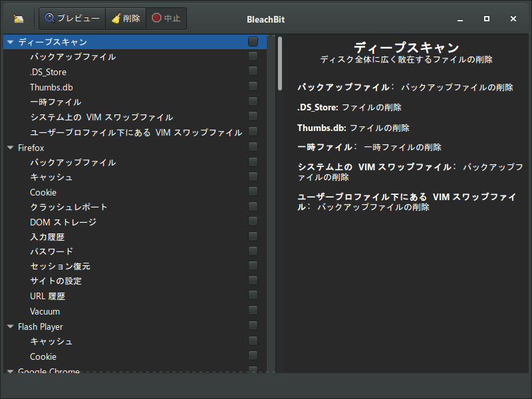Select バックアップファイル row under ディープスキャン
Screen dimensions: 532x399
click(135, 57)
